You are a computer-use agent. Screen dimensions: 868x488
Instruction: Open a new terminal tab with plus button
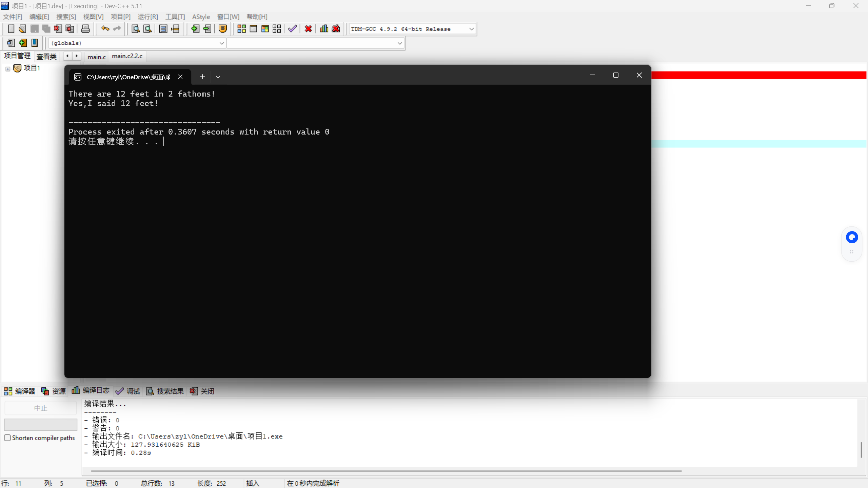click(202, 77)
